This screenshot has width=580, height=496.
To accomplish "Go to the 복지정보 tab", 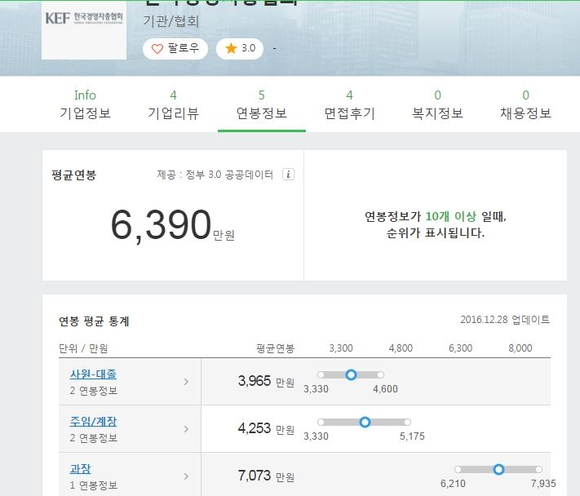I will pyautogui.click(x=438, y=105).
